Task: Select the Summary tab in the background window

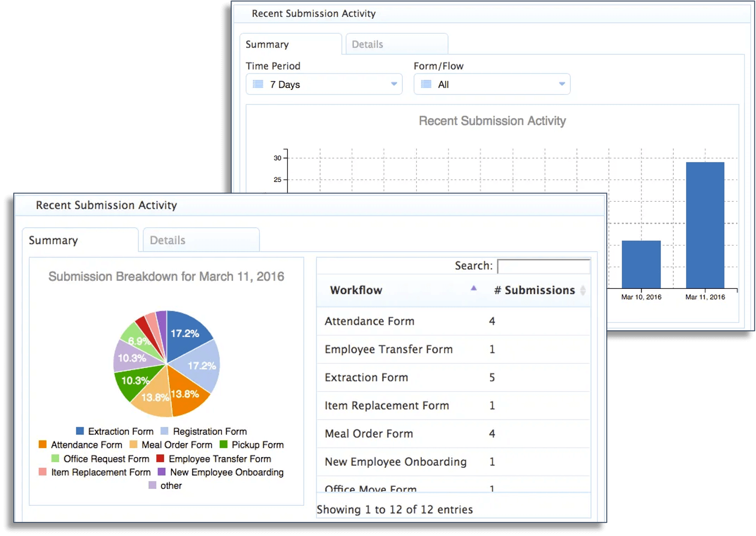Action: (267, 44)
